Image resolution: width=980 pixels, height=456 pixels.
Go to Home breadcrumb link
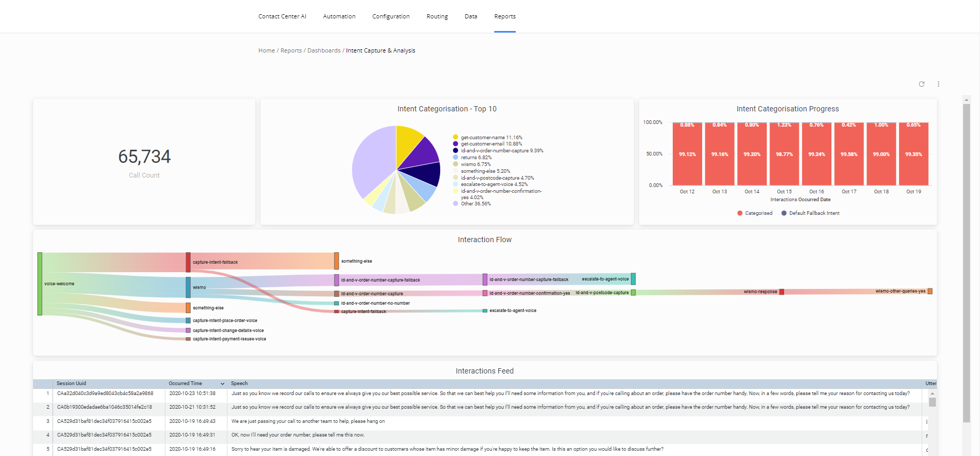(x=266, y=50)
